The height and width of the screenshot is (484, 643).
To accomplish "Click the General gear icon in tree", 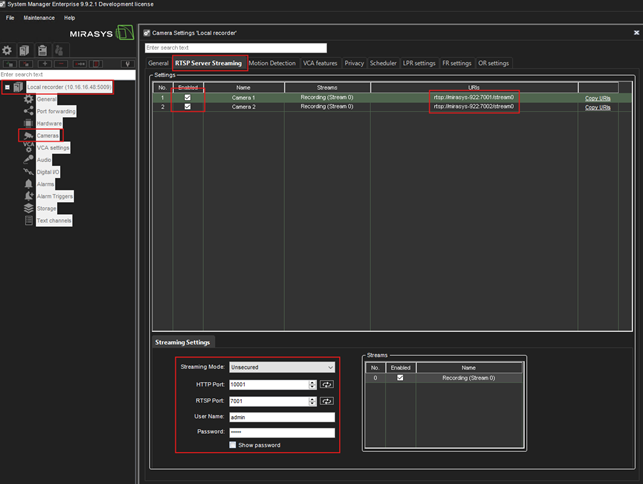I will click(28, 99).
